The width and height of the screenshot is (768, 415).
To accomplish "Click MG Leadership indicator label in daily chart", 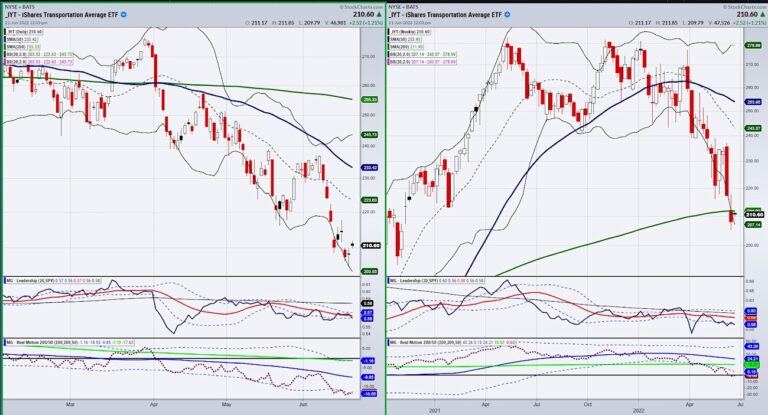I will (53, 281).
